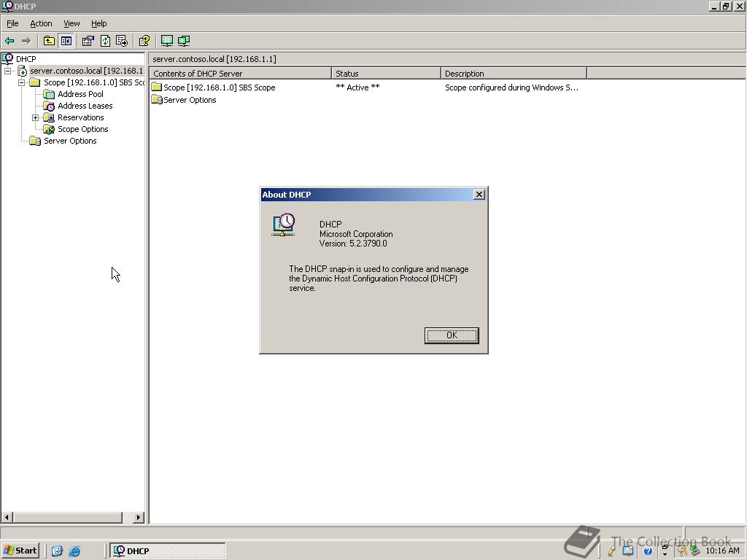The height and width of the screenshot is (560, 747).
Task: Click tree pane scrollbar left arrow
Action: coord(7,517)
